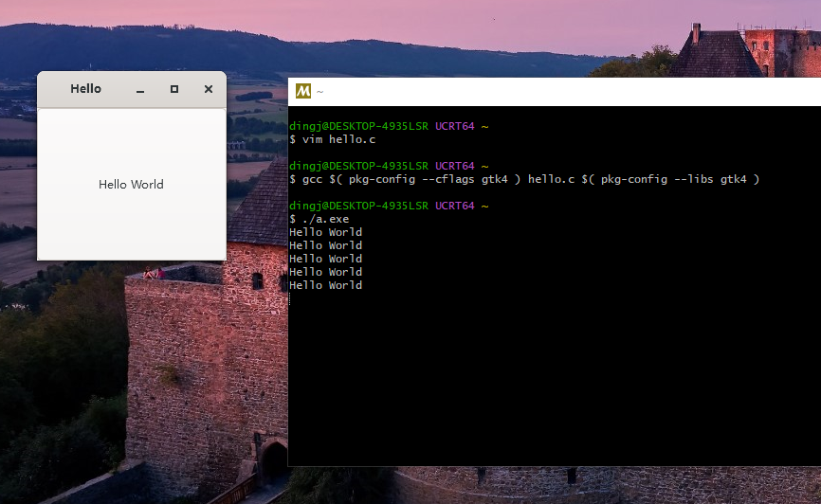
Task: Click the Hello World label in GTK window
Action: [x=131, y=185]
